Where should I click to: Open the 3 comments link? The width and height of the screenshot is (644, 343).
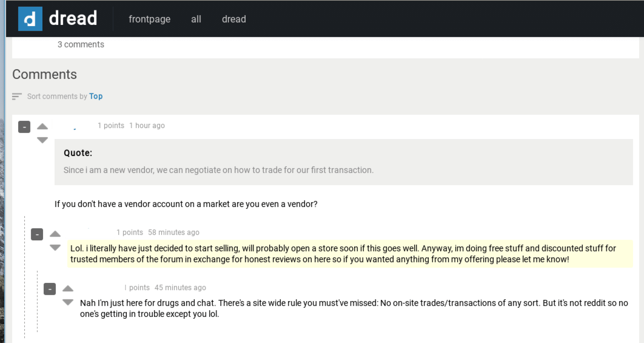[81, 45]
